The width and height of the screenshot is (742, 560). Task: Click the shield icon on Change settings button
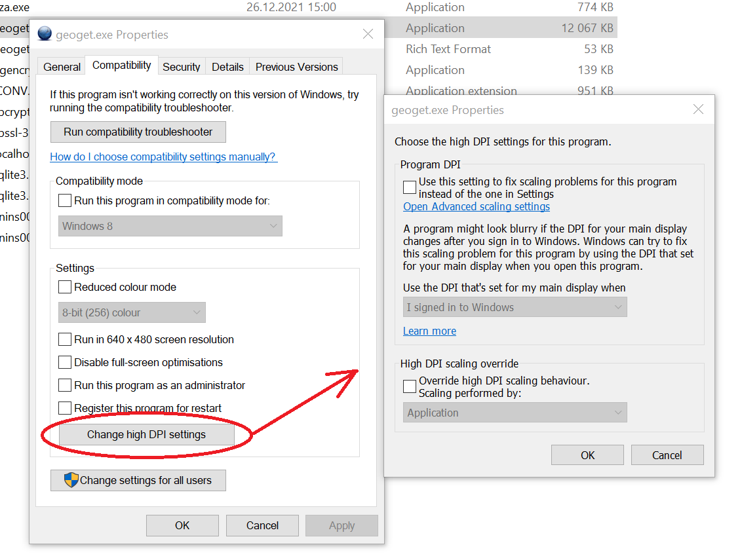(71, 479)
